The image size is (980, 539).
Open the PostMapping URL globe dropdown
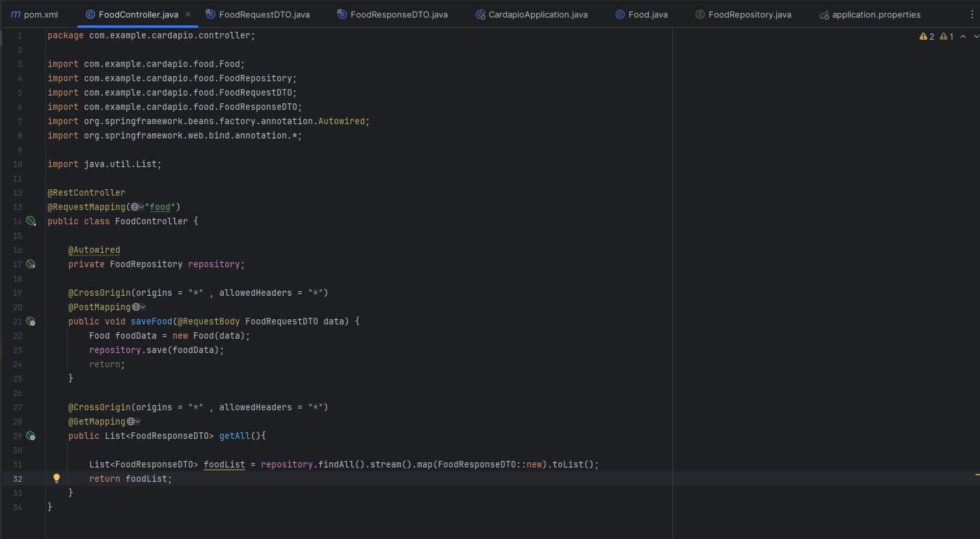pos(139,307)
